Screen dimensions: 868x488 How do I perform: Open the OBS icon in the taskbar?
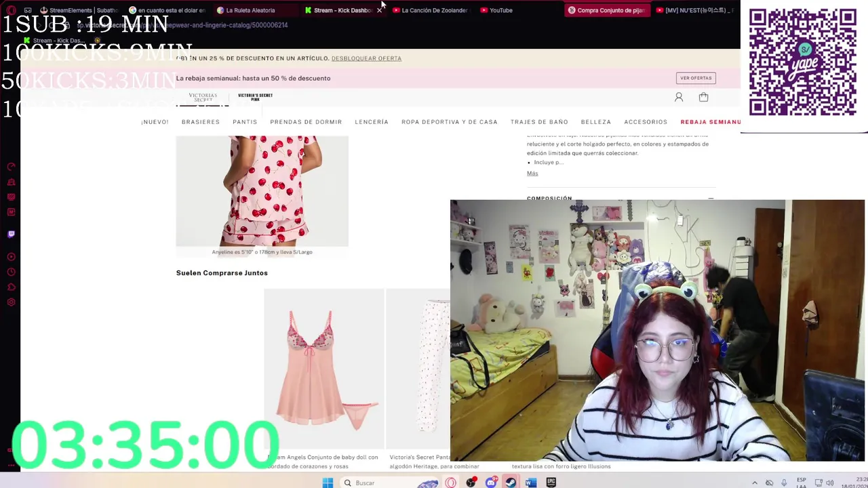pyautogui.click(x=471, y=483)
